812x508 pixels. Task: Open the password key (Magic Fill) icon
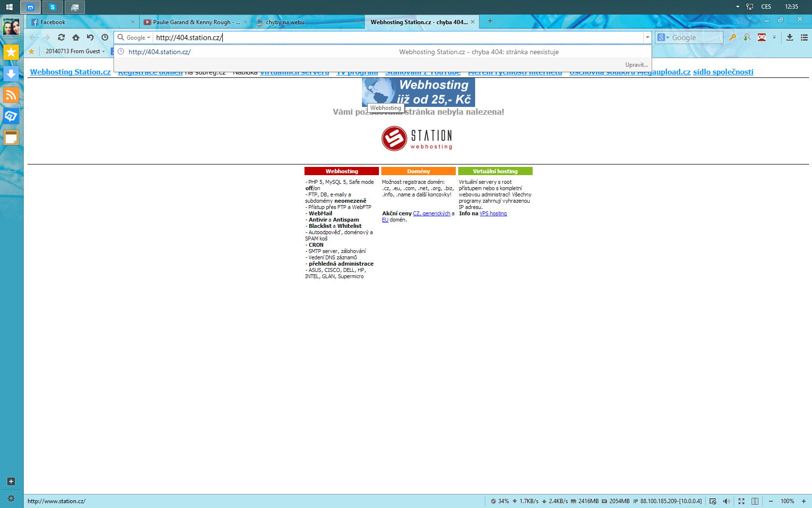[733, 37]
